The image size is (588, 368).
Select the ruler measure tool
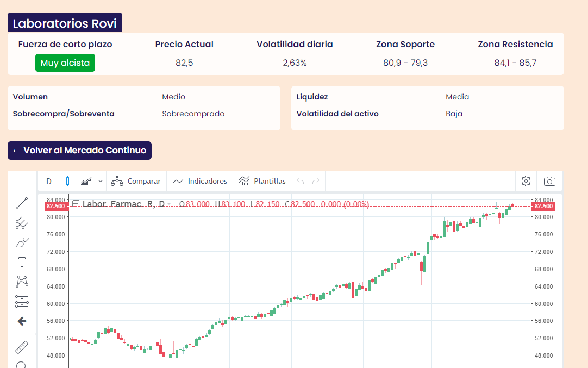pyautogui.click(x=22, y=347)
